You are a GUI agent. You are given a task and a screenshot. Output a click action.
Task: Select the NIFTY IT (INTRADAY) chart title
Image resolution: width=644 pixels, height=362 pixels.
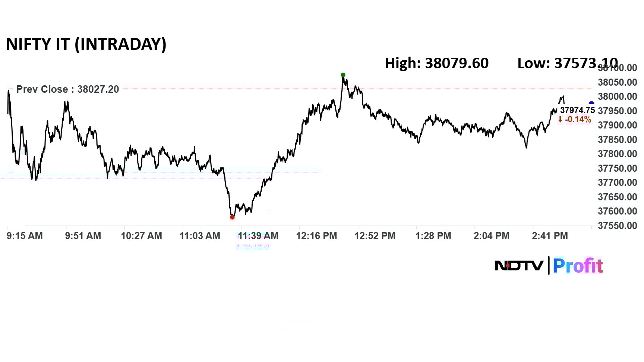tap(86, 44)
